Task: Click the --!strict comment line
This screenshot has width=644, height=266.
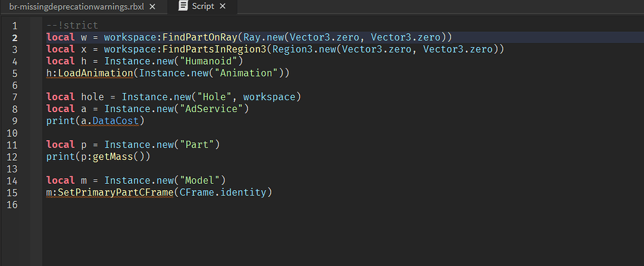Action: pos(72,26)
